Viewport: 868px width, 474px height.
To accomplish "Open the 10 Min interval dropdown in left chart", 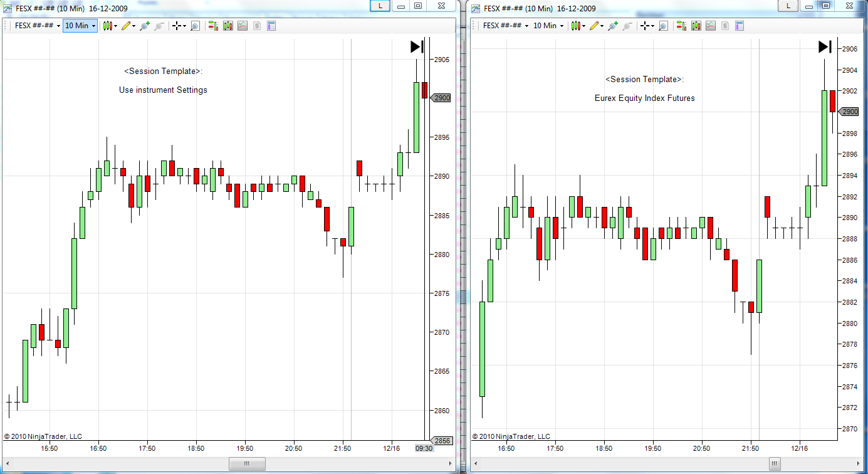I will (x=80, y=26).
